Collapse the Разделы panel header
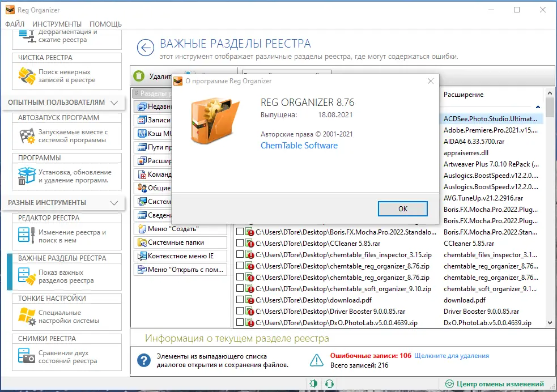 tap(137, 93)
